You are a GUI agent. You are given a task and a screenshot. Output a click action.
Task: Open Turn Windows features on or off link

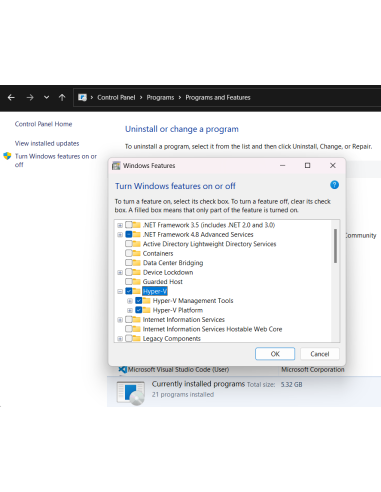click(x=56, y=160)
